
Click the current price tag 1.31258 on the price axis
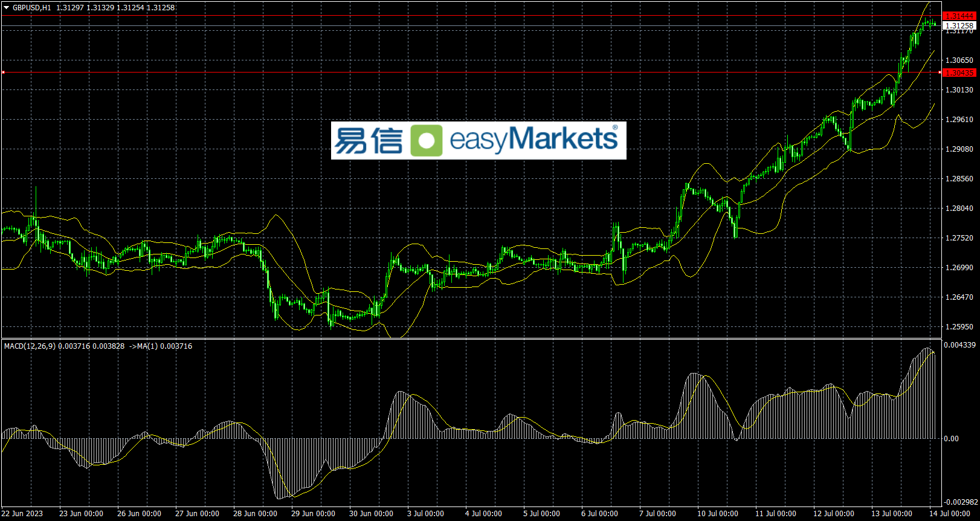[959, 25]
